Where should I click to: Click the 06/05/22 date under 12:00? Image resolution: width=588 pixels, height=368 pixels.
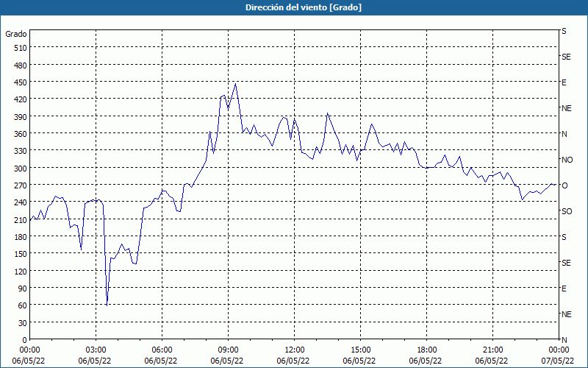coord(293,361)
